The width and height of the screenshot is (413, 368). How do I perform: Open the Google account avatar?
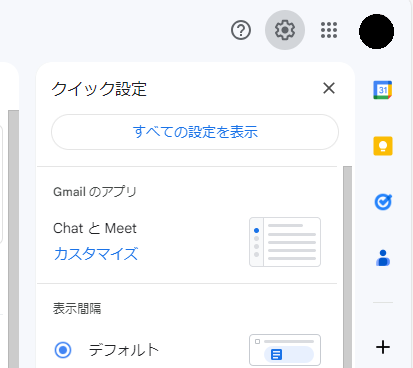pyautogui.click(x=376, y=31)
